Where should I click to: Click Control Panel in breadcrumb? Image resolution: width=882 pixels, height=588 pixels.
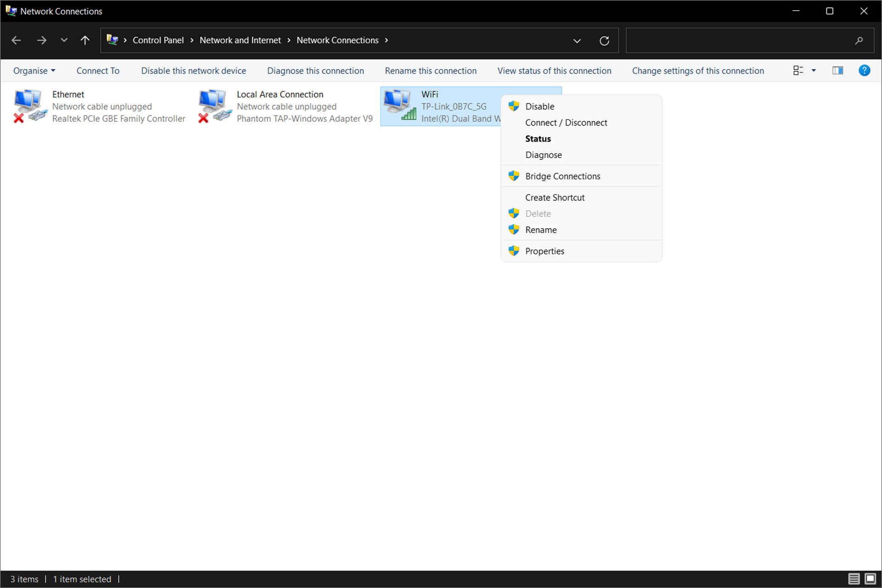pyautogui.click(x=158, y=40)
